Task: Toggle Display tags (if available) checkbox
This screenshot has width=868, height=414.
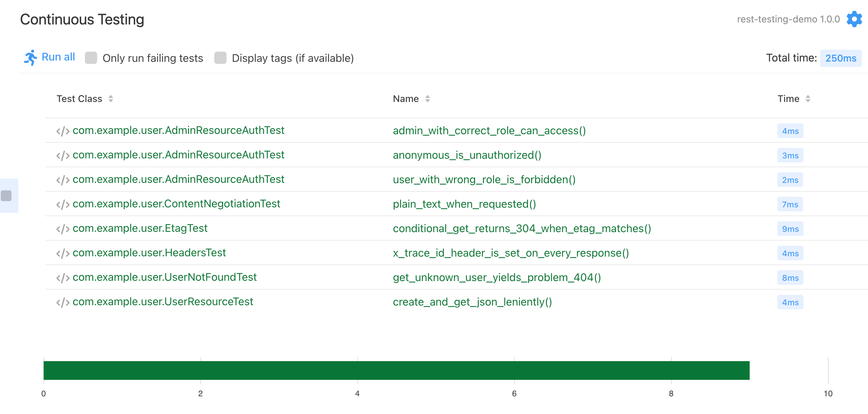Action: (x=220, y=58)
